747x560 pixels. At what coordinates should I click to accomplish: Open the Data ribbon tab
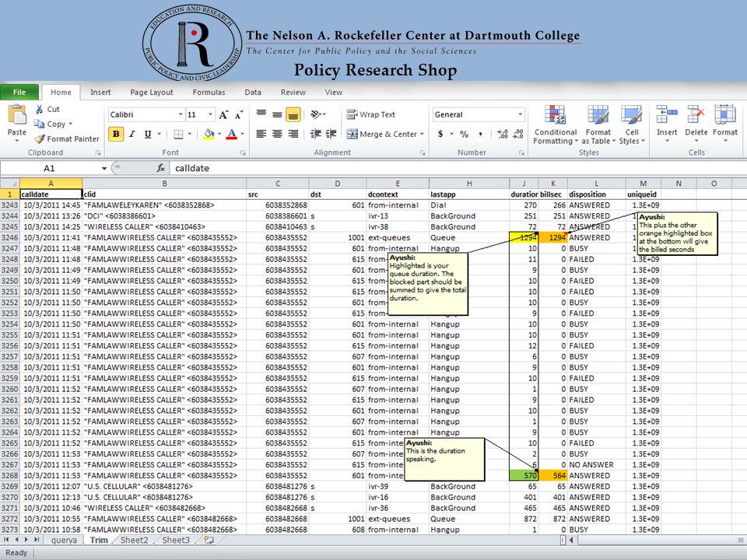coord(253,93)
